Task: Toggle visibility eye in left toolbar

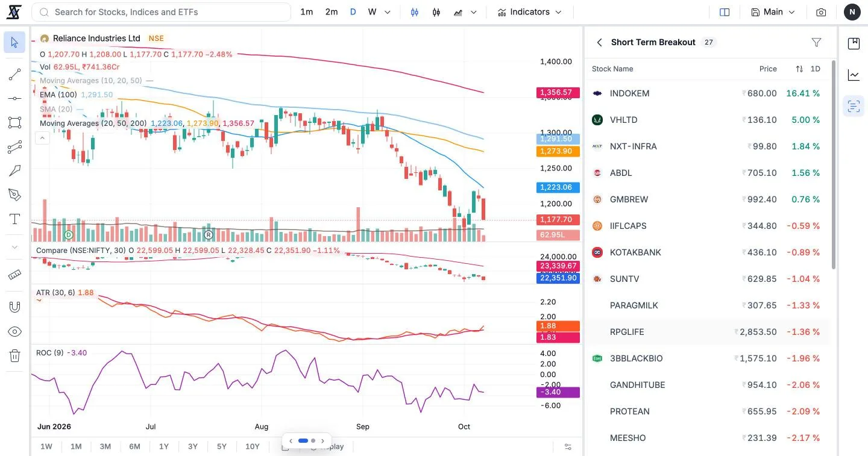Action: coord(14,332)
